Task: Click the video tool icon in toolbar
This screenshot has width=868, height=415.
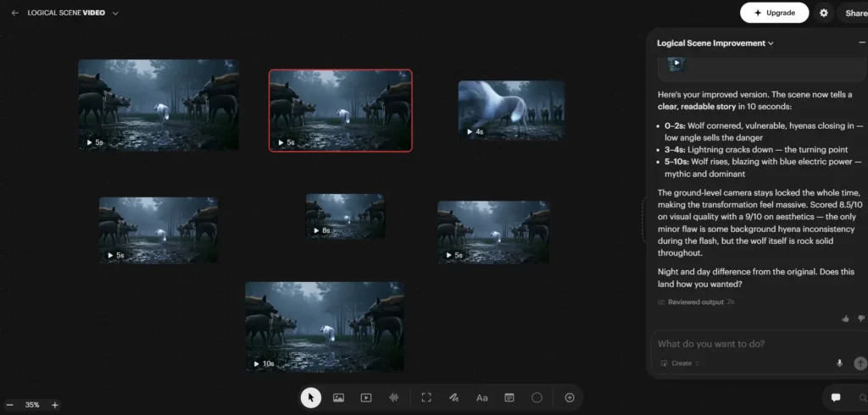Action: point(366,397)
